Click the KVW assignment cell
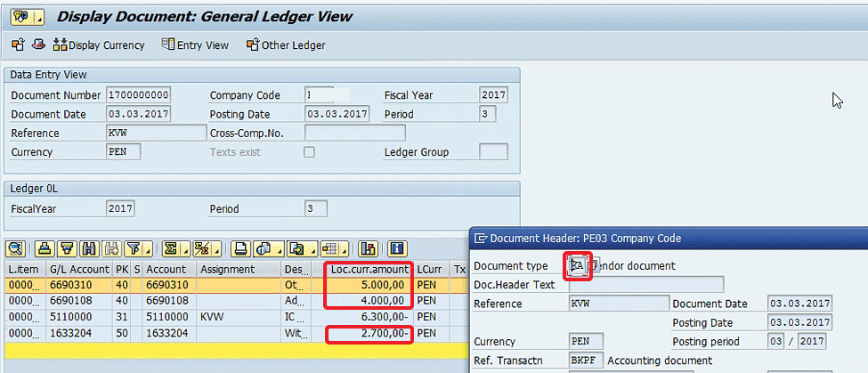 239,318
